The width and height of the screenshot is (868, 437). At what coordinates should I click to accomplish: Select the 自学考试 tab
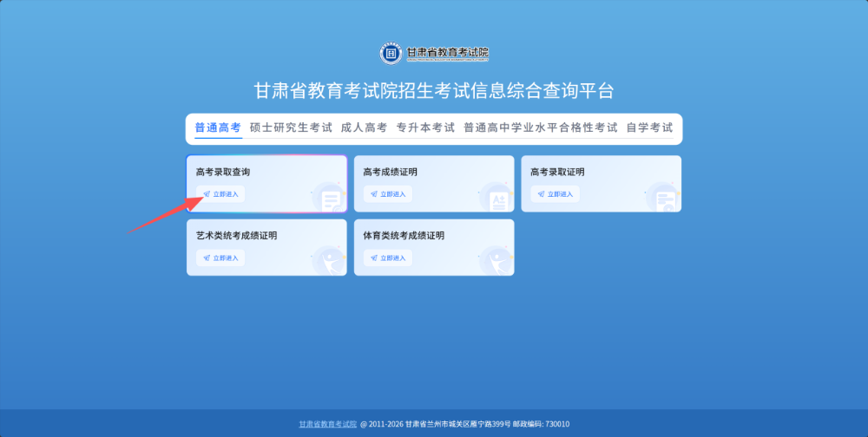pos(650,127)
